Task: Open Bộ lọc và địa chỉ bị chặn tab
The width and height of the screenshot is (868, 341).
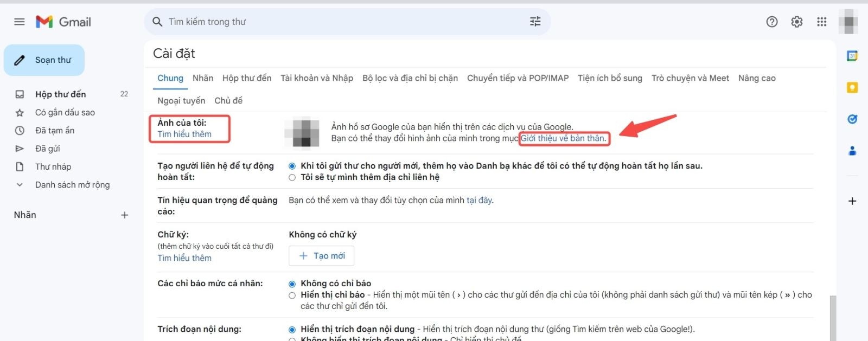Action: [x=410, y=78]
